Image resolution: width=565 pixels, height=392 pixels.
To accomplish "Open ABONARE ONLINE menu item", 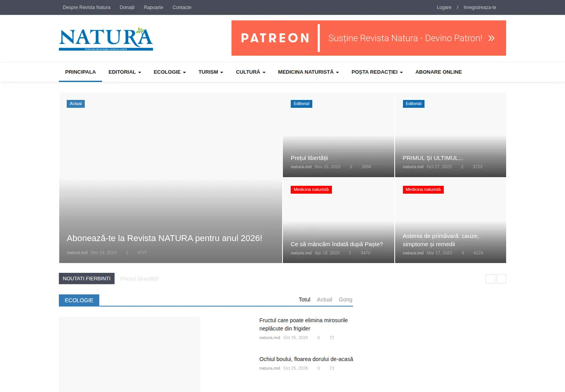I will (x=439, y=72).
